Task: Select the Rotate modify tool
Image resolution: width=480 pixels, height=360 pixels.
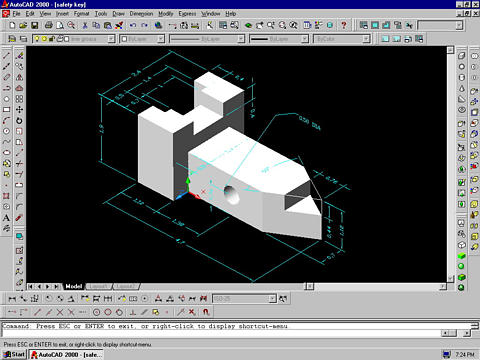Action: coord(19,121)
